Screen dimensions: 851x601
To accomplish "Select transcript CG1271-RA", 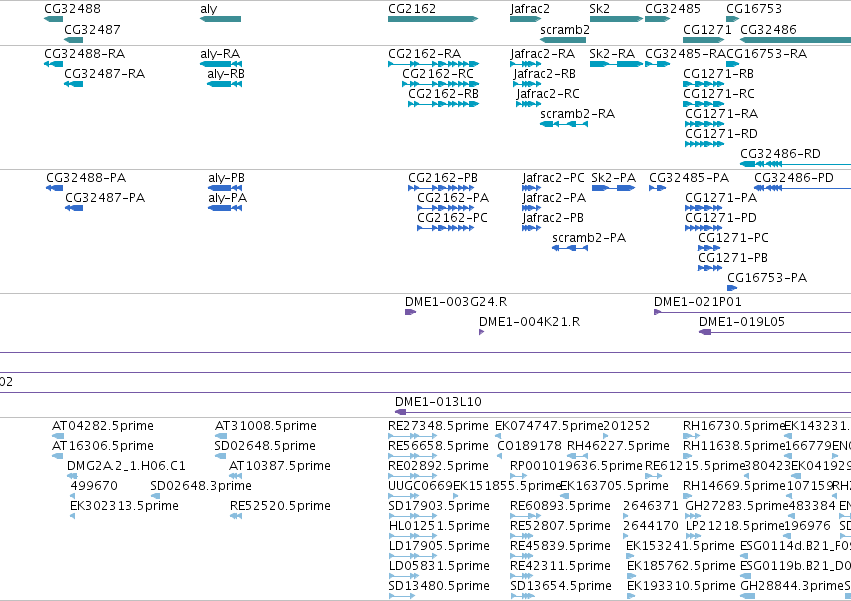I will coord(705,124).
